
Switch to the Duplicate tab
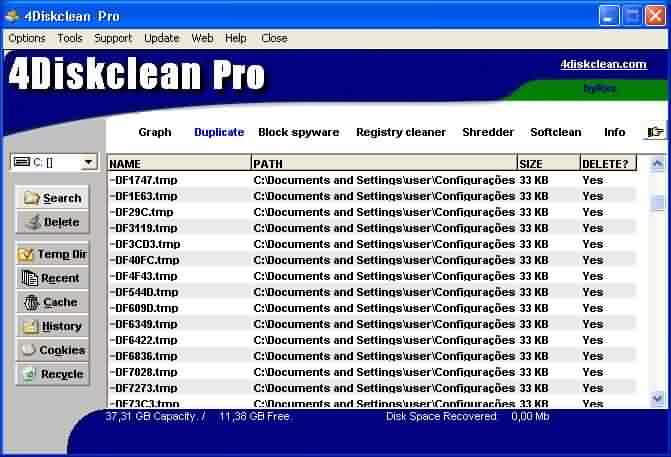pyautogui.click(x=219, y=132)
